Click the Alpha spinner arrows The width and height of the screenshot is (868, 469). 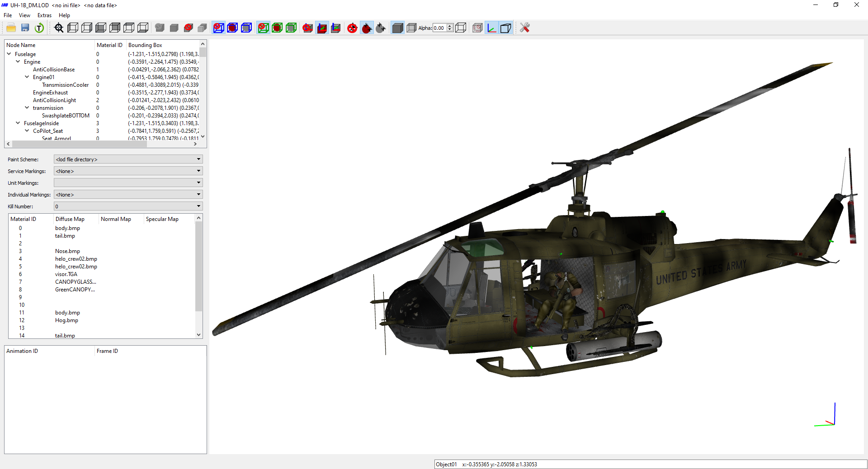(x=450, y=28)
